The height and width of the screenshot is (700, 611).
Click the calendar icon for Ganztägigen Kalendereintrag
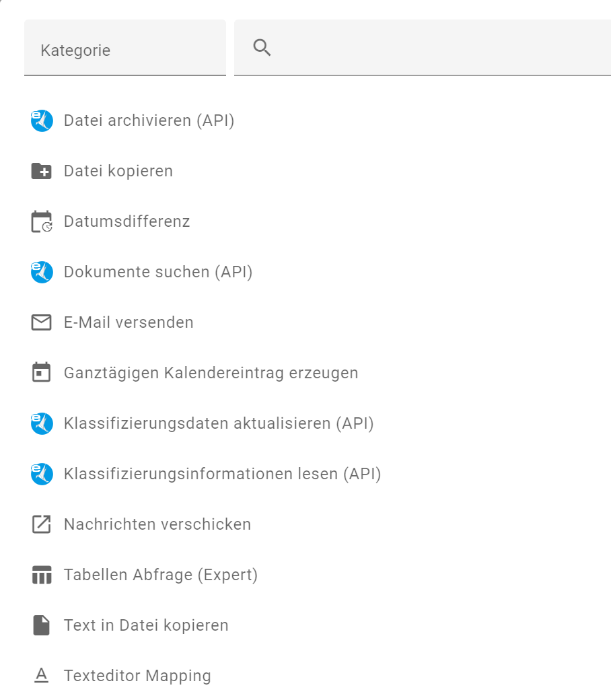(x=42, y=373)
